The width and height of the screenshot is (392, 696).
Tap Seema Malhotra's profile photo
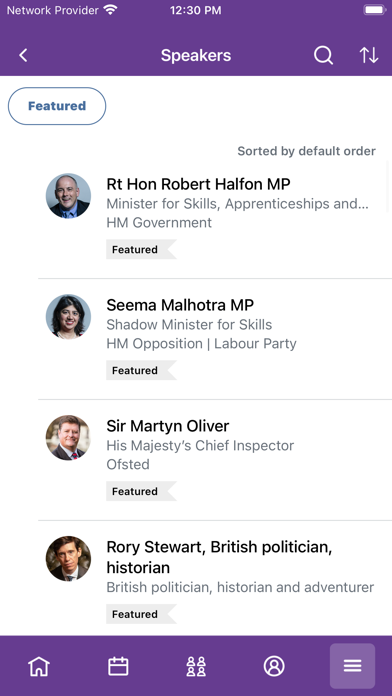(x=68, y=316)
